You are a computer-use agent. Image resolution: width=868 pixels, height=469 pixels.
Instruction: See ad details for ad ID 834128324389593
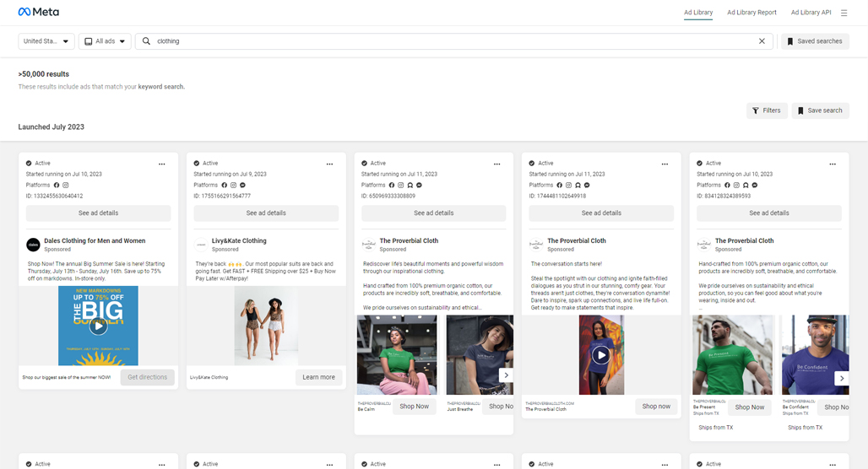point(769,213)
